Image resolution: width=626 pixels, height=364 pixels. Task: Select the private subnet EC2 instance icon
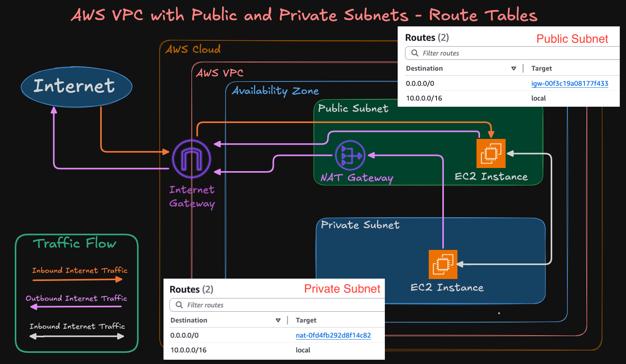[443, 264]
